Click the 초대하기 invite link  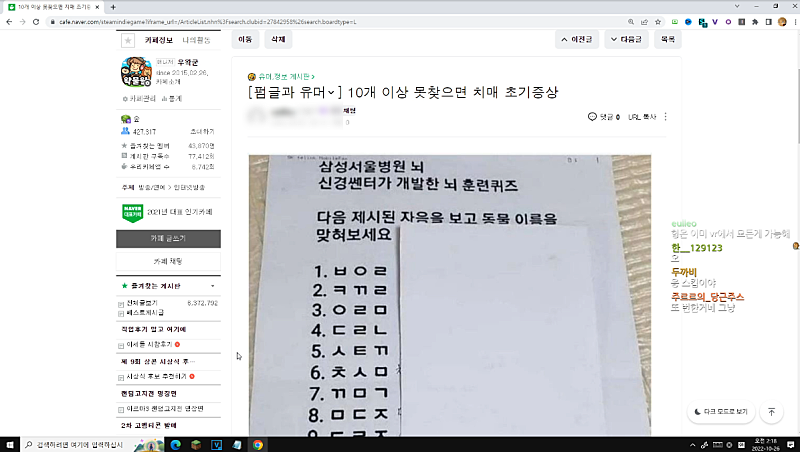pos(202,132)
